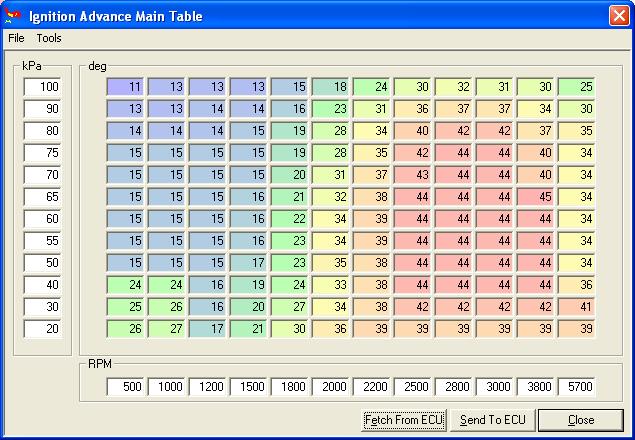This screenshot has width=635, height=440.
Task: Open the File menu
Action: click(x=16, y=38)
